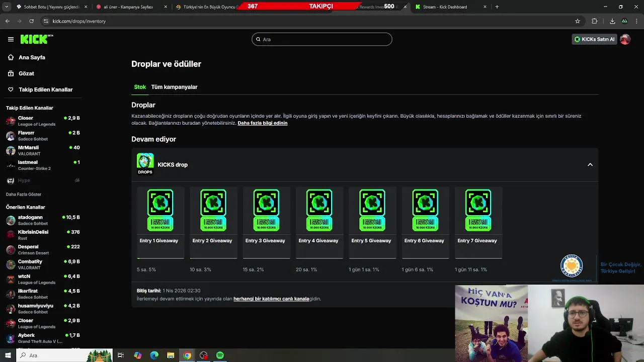Image resolution: width=644 pixels, height=362 pixels.
Task: Select the Entry 3 Giveaway drop image
Action: coord(266,210)
